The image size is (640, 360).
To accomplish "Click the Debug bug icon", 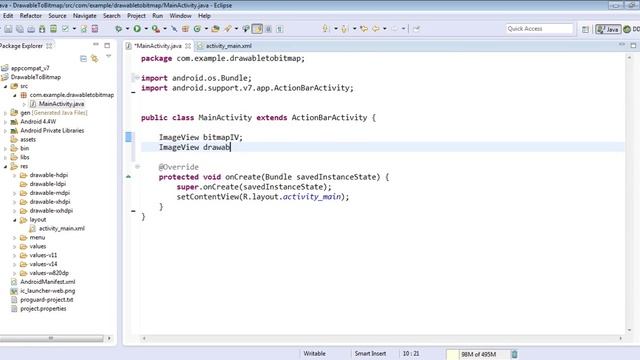I will [119, 29].
